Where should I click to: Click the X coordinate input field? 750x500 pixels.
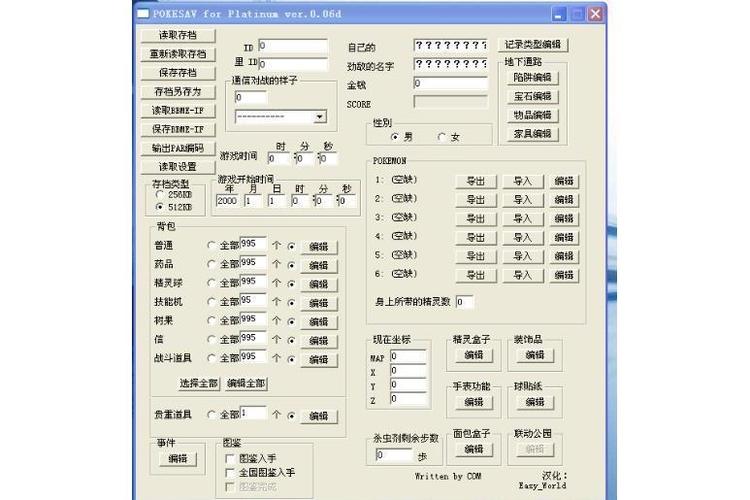pos(408,370)
